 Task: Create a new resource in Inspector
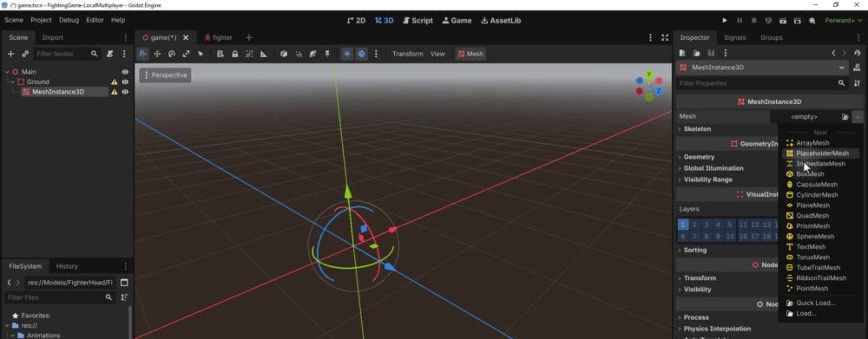pyautogui.click(x=682, y=53)
